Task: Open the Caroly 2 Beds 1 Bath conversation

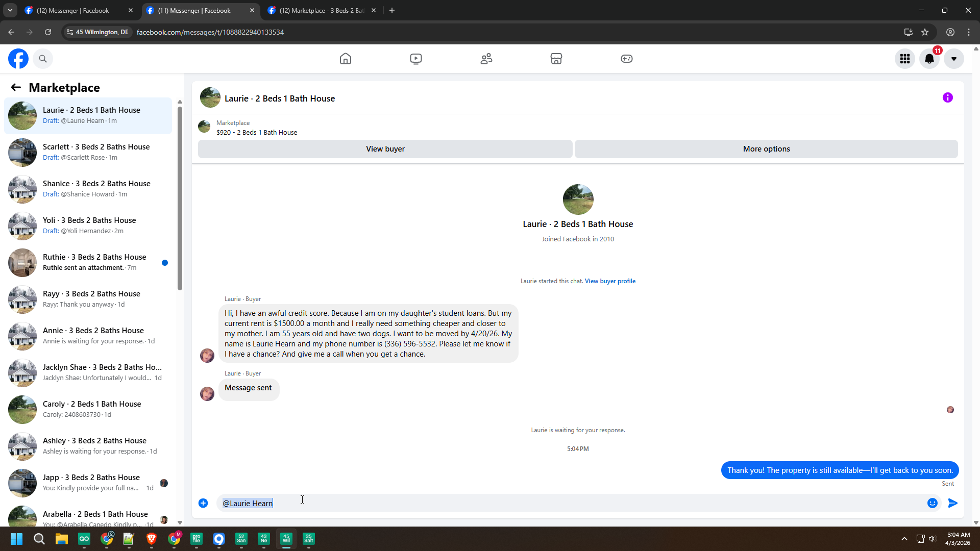Action: [x=88, y=409]
